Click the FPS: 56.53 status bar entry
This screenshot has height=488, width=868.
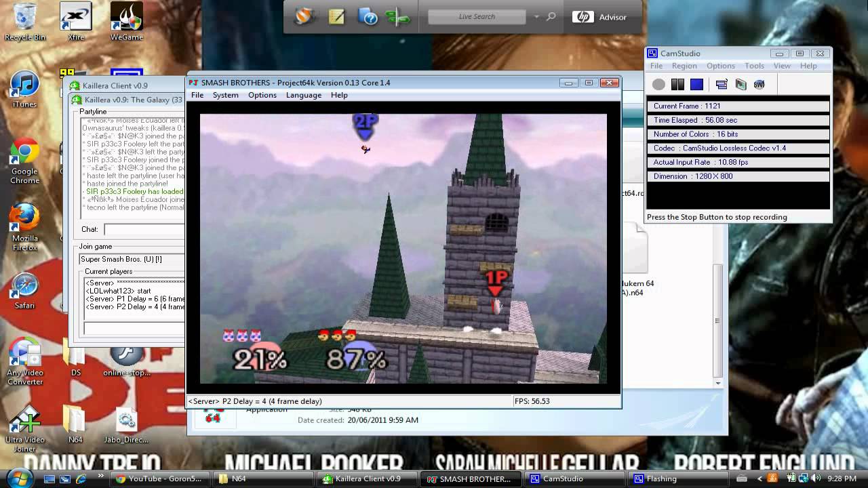point(532,401)
